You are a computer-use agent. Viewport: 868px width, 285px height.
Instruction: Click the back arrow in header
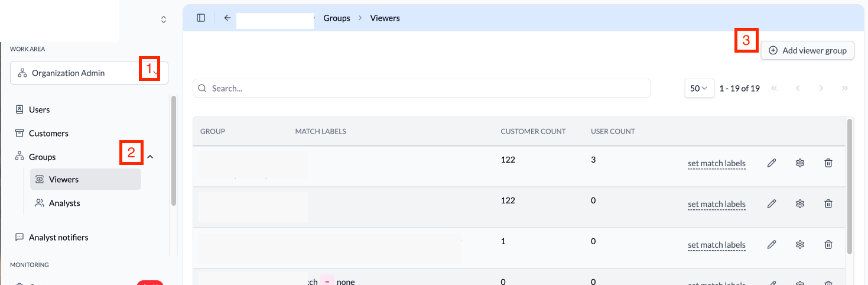[x=227, y=18]
